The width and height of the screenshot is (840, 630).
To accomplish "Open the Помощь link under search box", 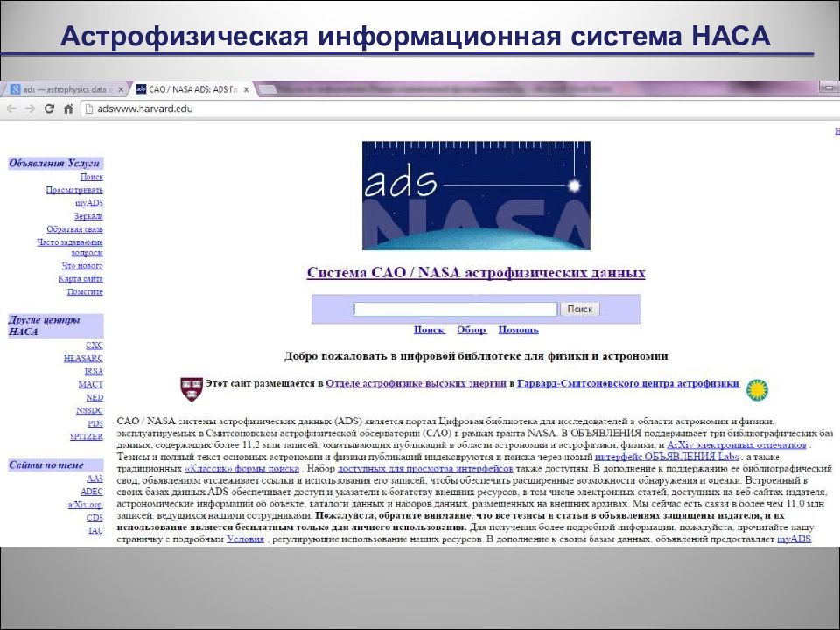I will (x=518, y=330).
